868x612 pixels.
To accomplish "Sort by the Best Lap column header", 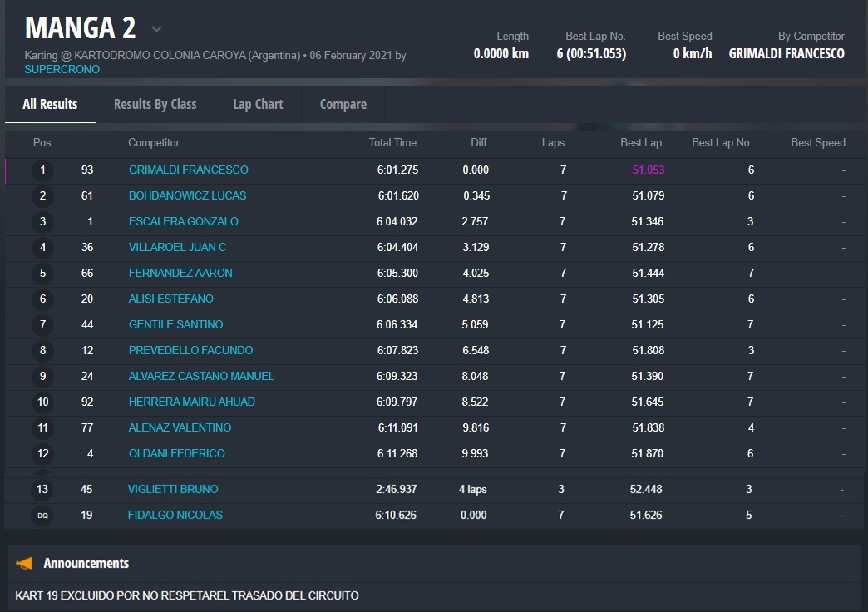I will click(x=640, y=142).
